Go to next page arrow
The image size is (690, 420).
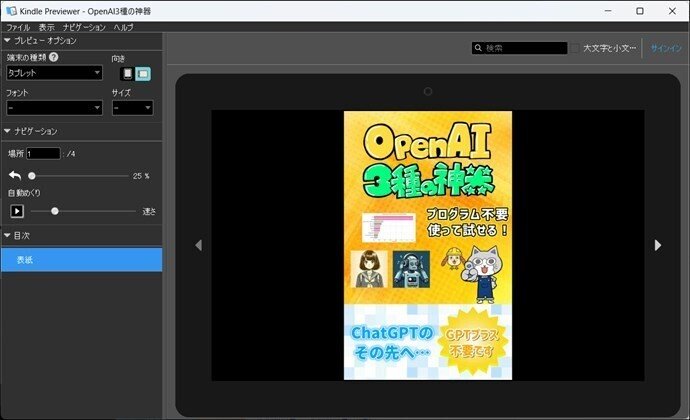658,245
